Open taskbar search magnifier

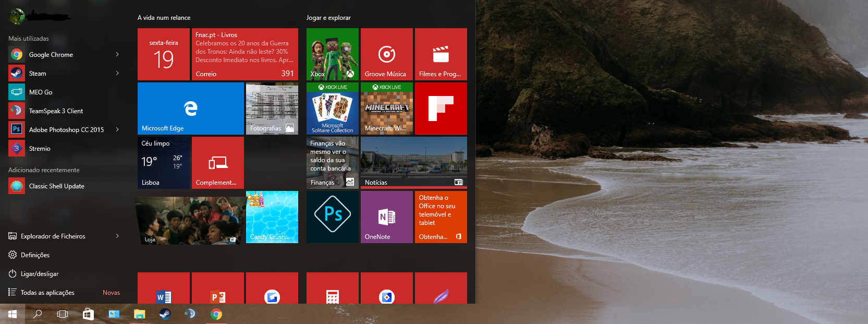38,314
